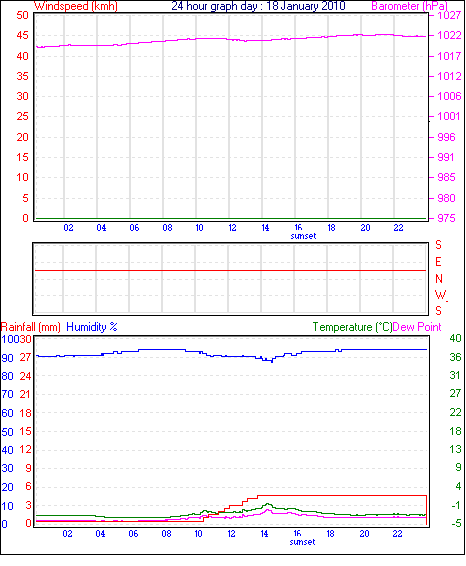Click the Dew Point legend label

point(417,327)
